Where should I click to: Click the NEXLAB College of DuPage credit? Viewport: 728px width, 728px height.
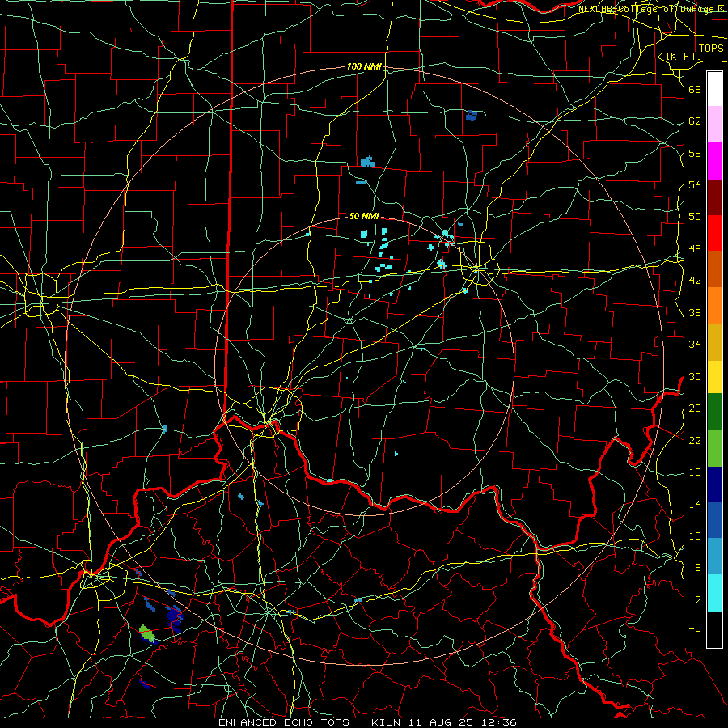651,8
